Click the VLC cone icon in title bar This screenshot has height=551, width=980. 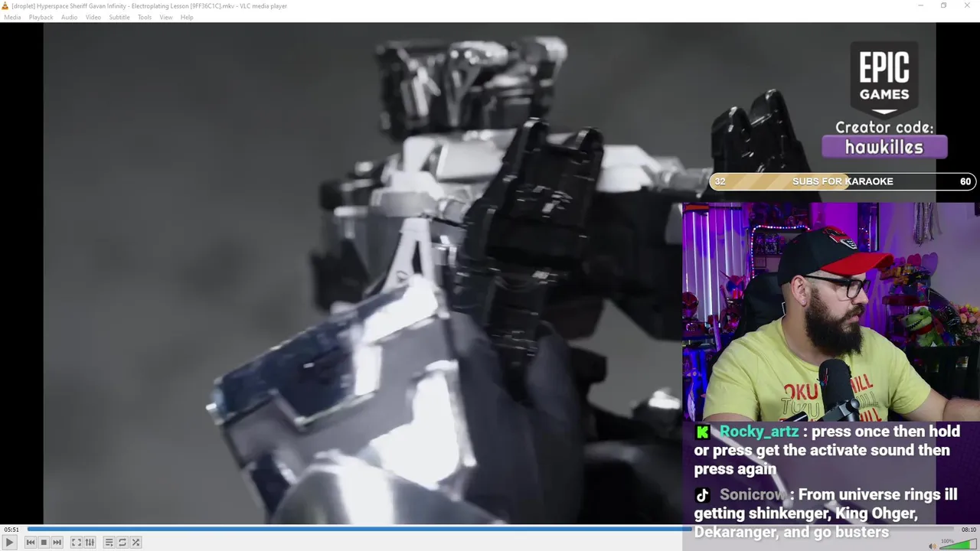(x=6, y=6)
